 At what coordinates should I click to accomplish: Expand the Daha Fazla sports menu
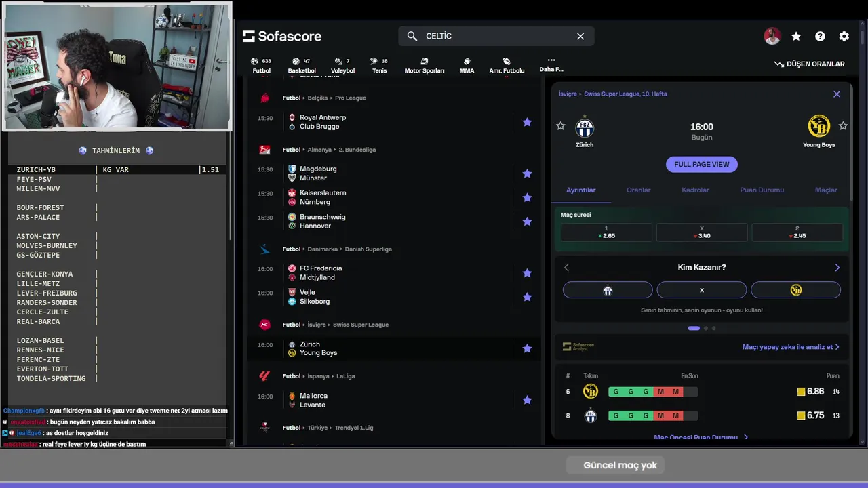click(551, 64)
